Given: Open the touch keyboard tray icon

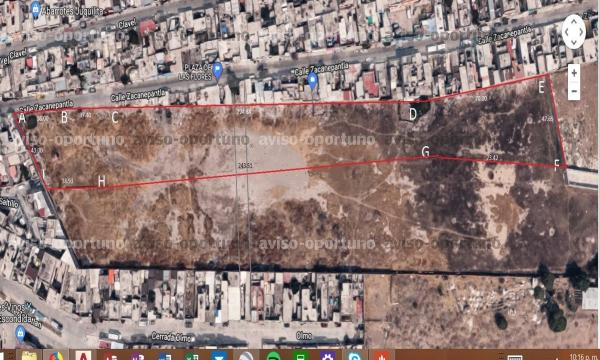Looking at the screenshot, I should click(x=515, y=357).
